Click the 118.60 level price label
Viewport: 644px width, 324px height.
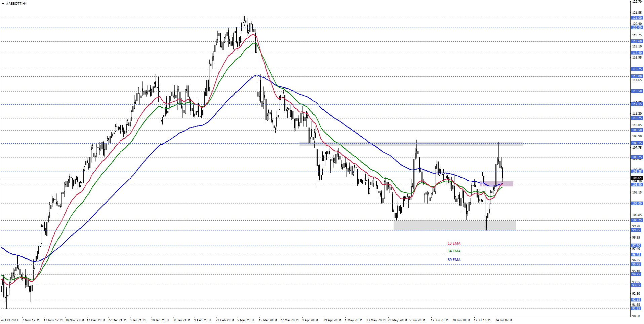coord(637,41)
